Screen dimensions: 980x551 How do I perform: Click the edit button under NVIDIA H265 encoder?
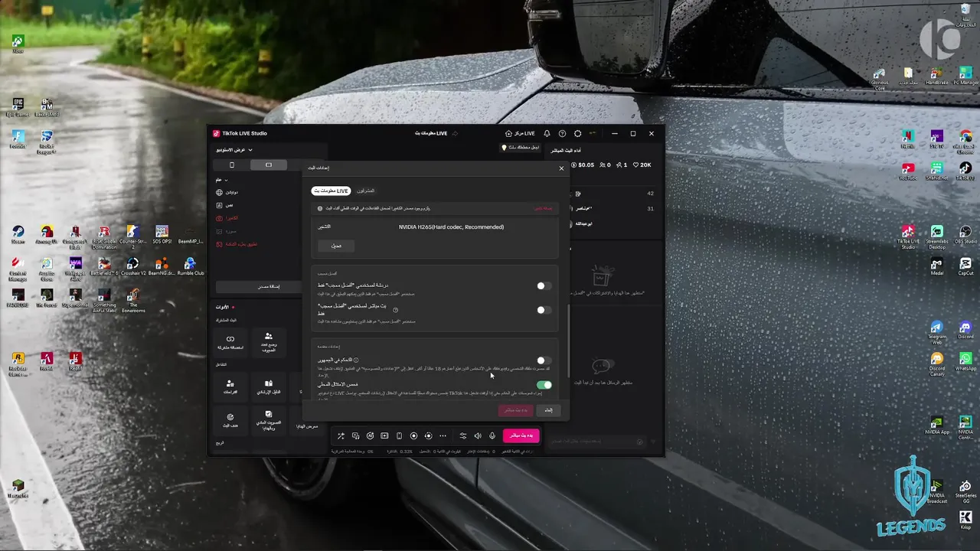point(336,246)
